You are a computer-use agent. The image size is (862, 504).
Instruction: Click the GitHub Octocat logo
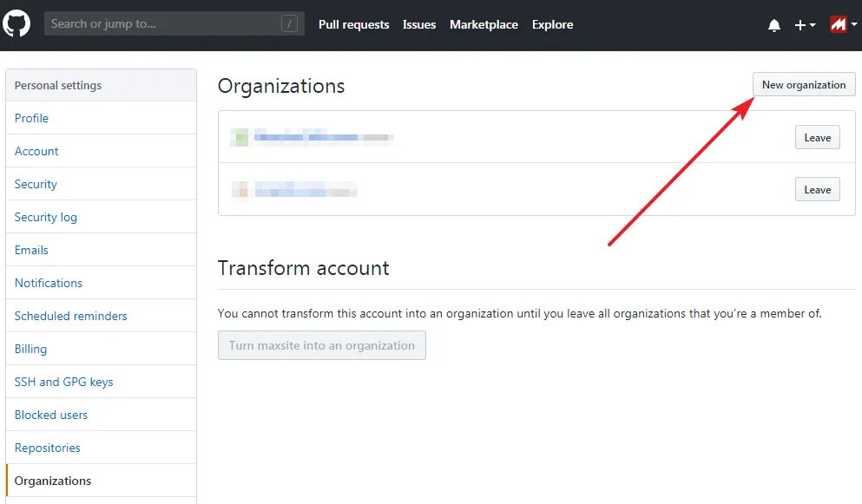pyautogui.click(x=16, y=23)
